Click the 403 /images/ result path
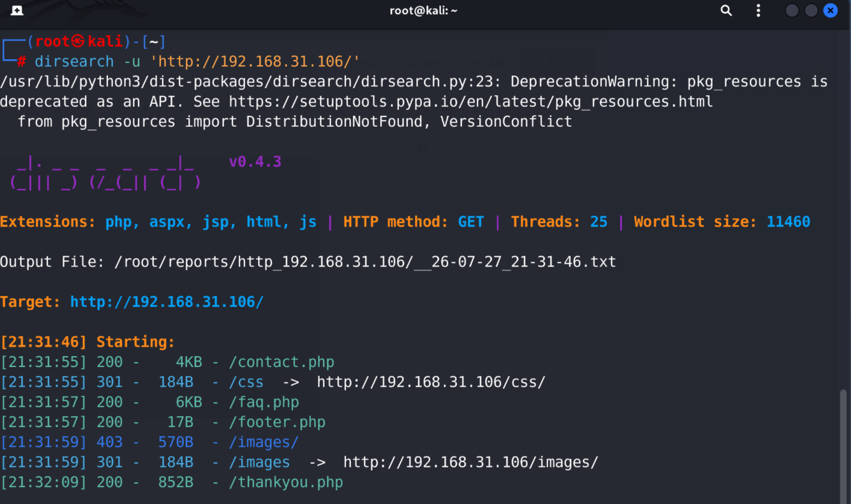The width and height of the screenshot is (851, 504). click(x=264, y=442)
